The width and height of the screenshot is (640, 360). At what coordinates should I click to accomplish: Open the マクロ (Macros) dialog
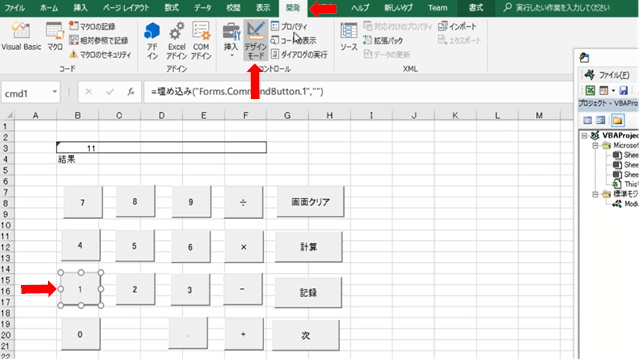point(55,36)
